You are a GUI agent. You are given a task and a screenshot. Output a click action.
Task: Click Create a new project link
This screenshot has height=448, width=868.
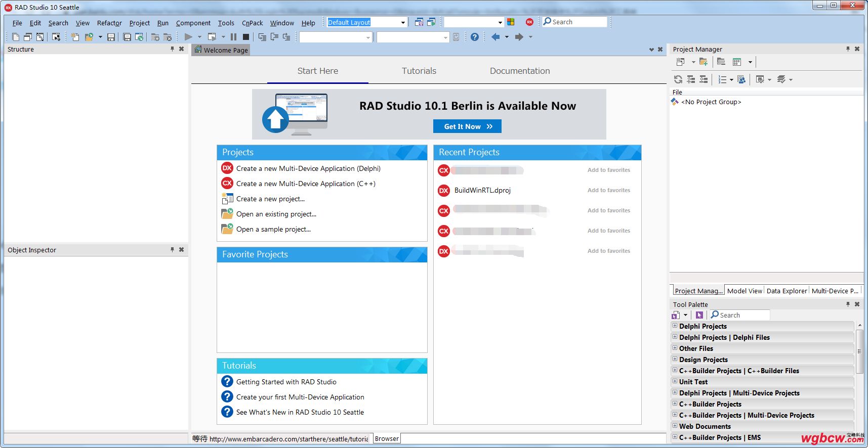point(270,199)
